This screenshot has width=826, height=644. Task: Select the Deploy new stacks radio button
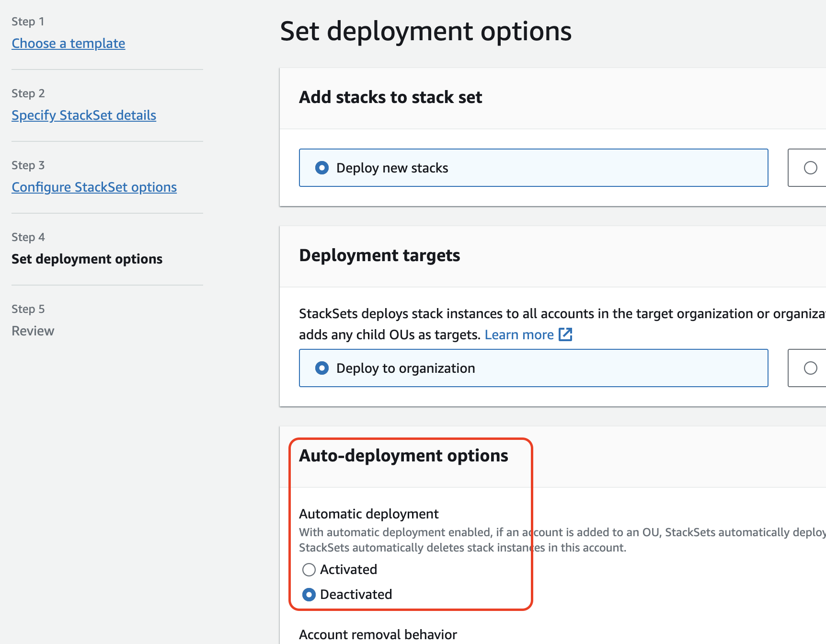point(322,168)
